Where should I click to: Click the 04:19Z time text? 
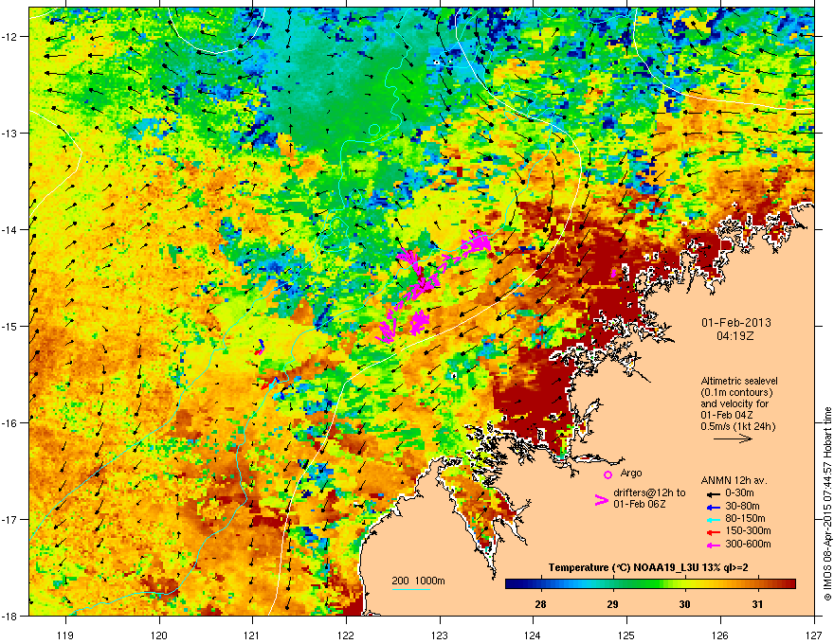(x=735, y=336)
